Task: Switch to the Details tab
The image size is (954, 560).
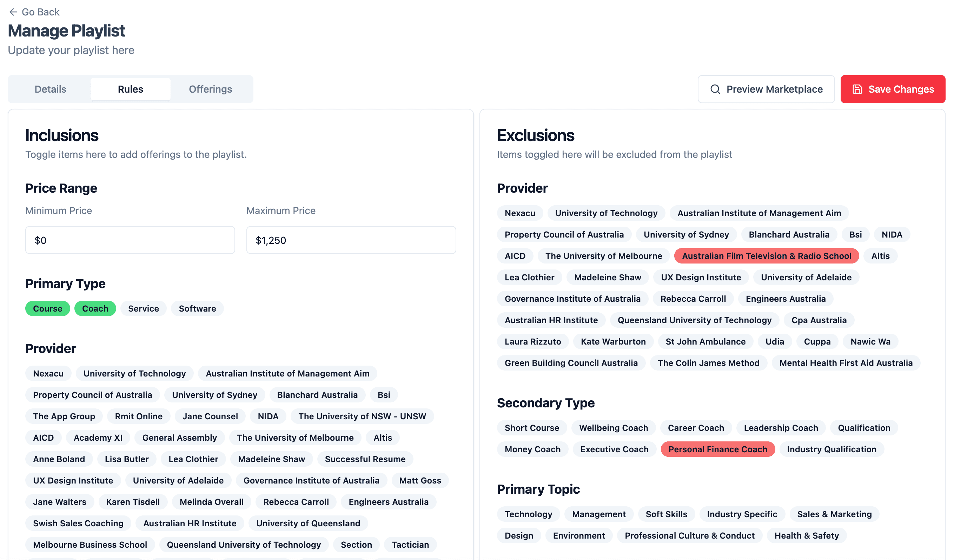Action: point(50,89)
